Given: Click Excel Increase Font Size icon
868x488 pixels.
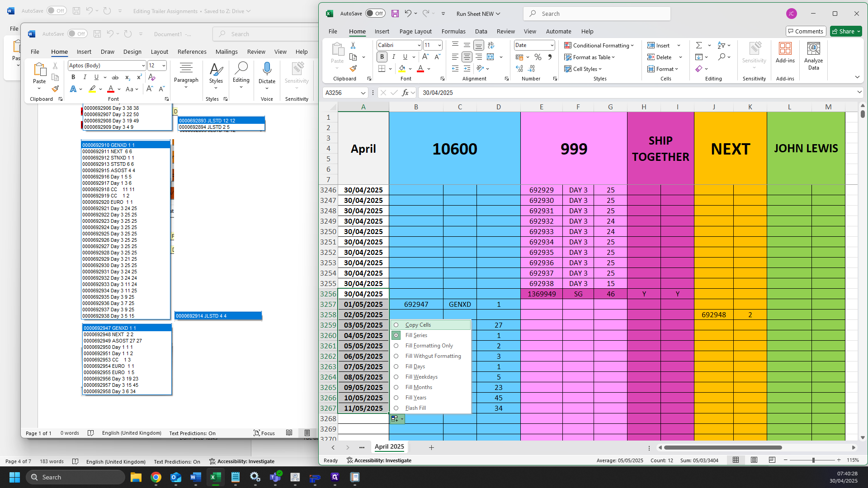Looking at the screenshot, I should [x=425, y=57].
